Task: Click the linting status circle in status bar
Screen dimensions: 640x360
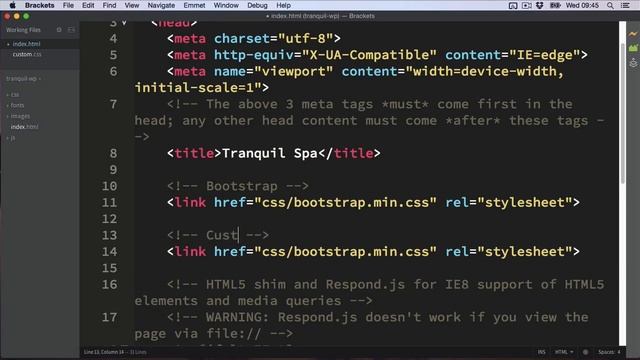Action: point(585,352)
